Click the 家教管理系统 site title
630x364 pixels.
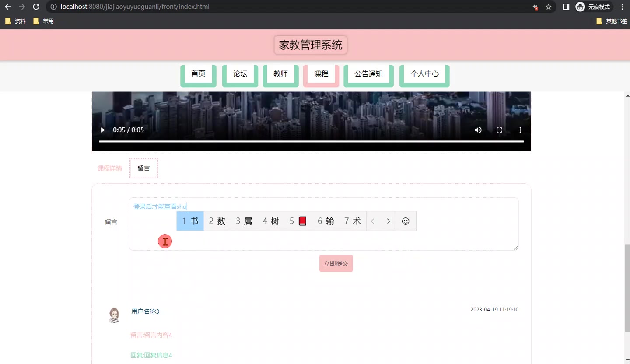tap(311, 45)
